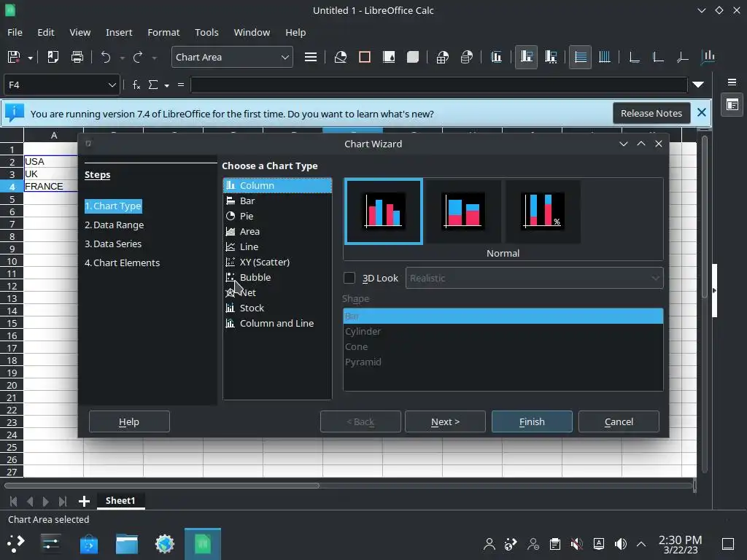Enable the 3D Look checkbox

click(349, 278)
